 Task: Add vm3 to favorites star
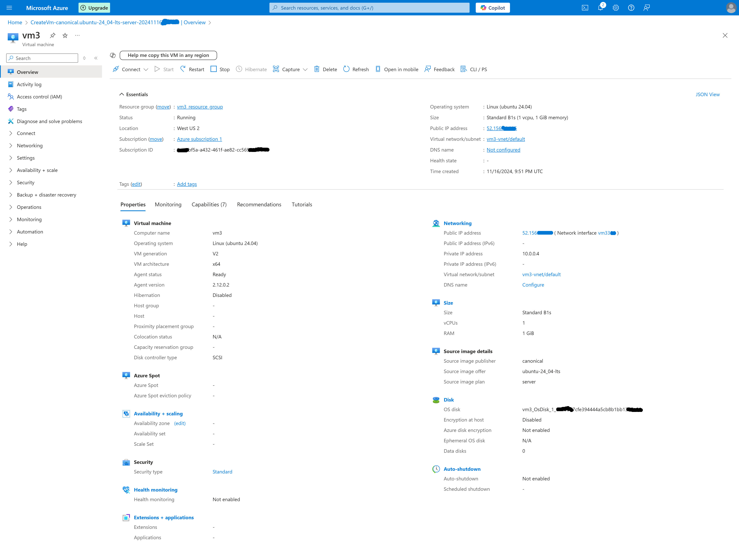click(x=65, y=35)
